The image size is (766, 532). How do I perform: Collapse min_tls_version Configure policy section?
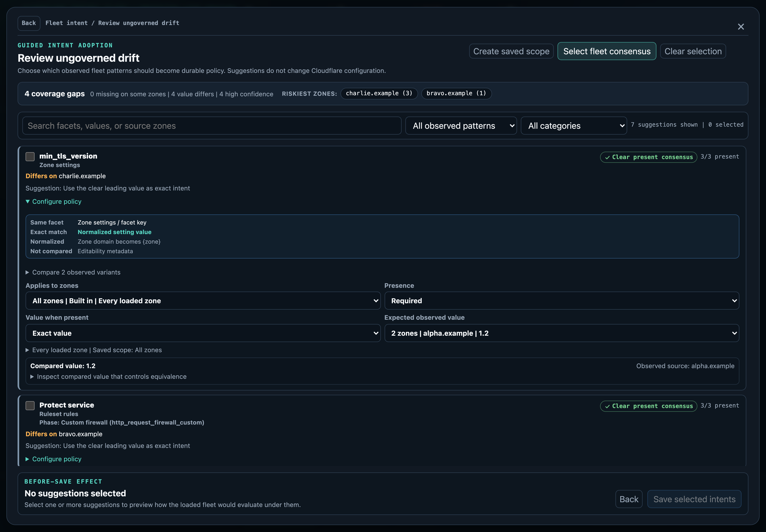tap(54, 202)
